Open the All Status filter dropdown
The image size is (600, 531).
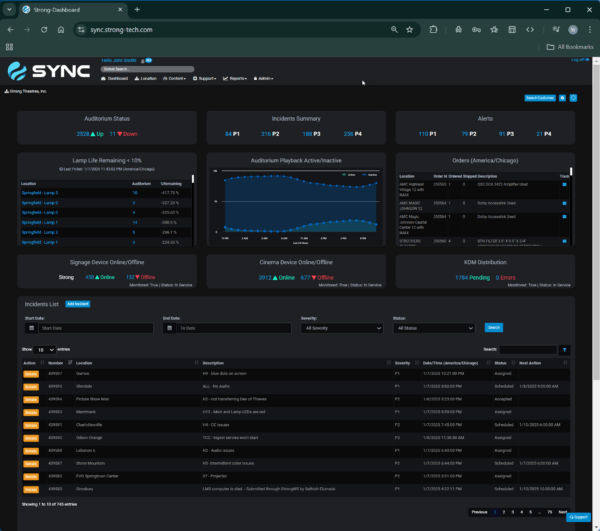pyautogui.click(x=434, y=327)
